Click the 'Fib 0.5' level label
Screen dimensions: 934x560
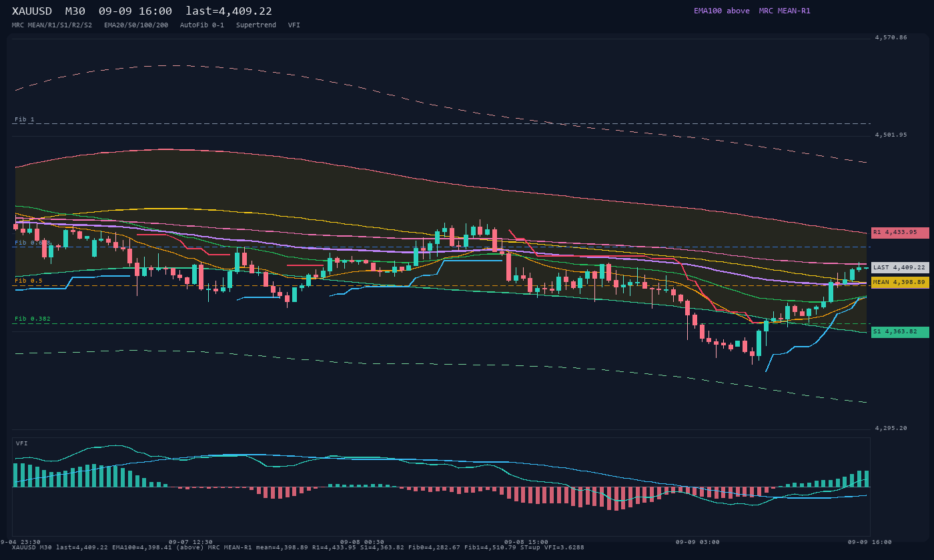tap(29, 281)
